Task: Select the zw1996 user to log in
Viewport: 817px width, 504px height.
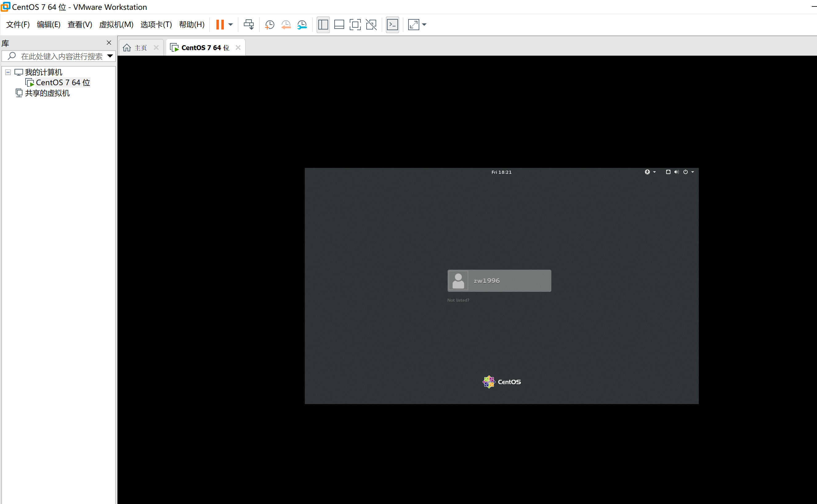Action: 499,280
